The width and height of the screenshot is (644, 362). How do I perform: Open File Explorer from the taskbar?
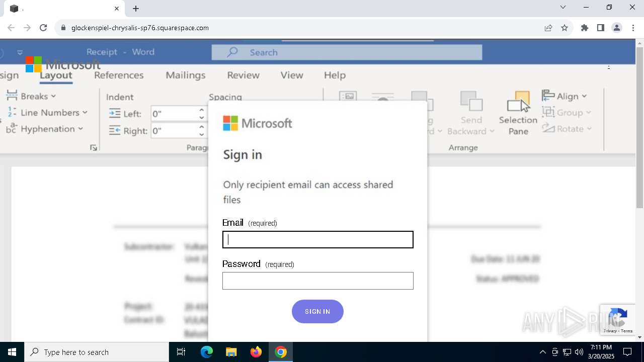pyautogui.click(x=231, y=352)
